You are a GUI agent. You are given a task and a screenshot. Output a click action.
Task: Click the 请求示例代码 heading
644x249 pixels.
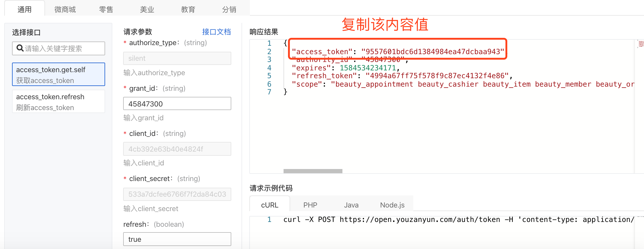point(271,188)
